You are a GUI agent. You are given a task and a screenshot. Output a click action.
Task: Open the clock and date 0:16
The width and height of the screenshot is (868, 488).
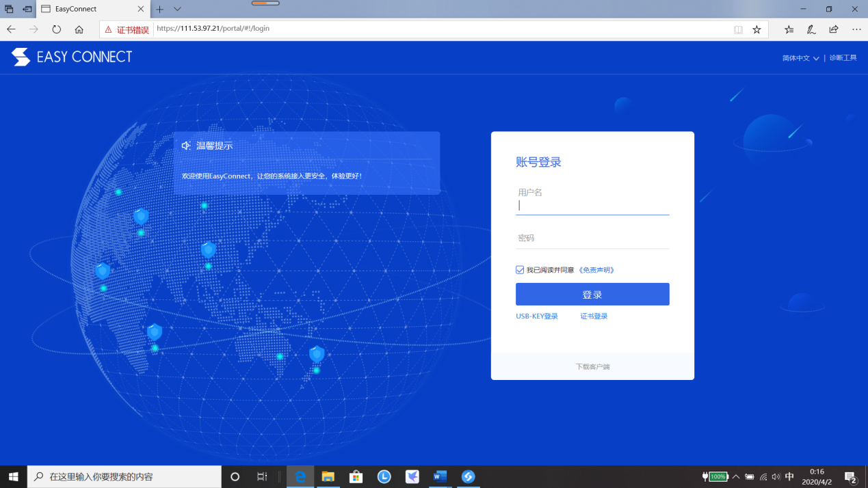817,476
